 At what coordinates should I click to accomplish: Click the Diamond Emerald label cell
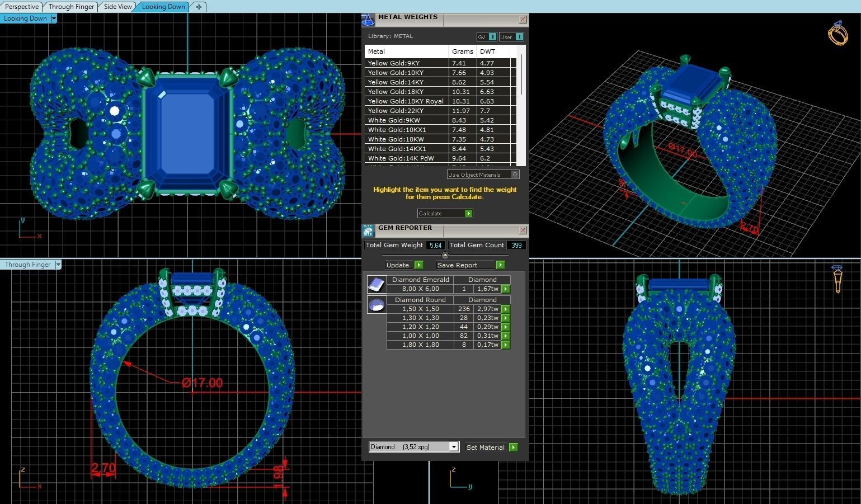click(420, 280)
